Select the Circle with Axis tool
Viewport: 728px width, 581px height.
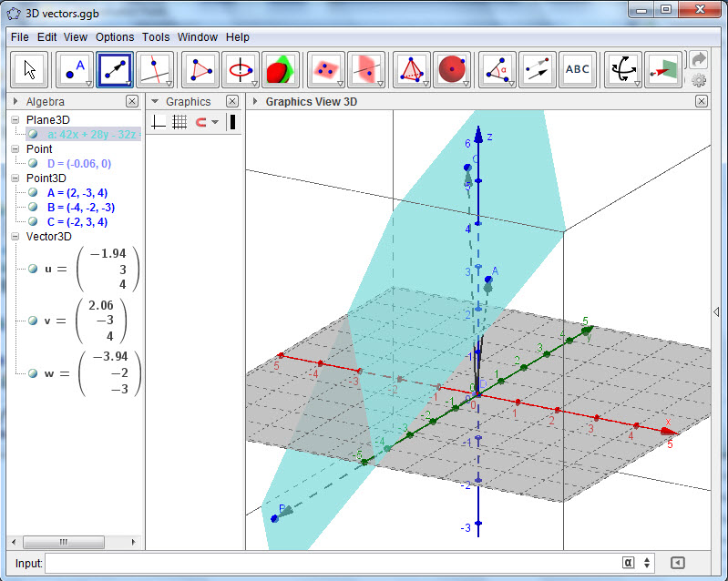241,70
